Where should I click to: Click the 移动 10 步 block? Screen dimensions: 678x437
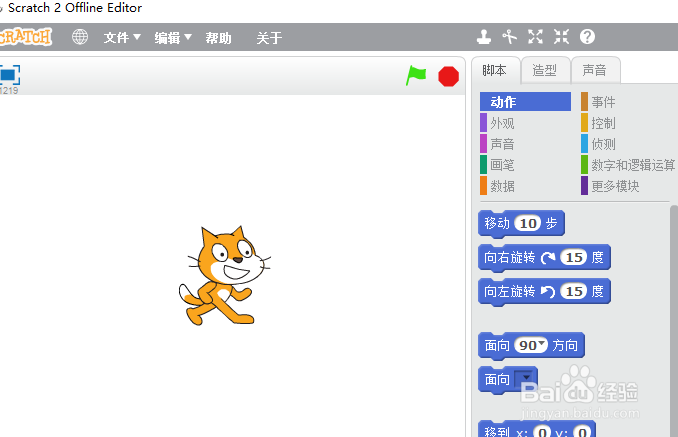click(x=496, y=223)
